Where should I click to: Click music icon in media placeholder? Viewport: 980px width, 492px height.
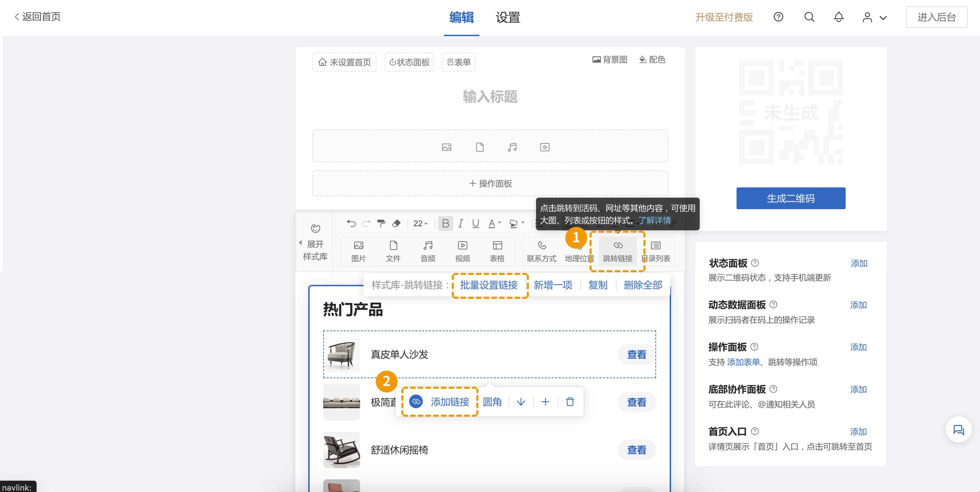pos(513,147)
